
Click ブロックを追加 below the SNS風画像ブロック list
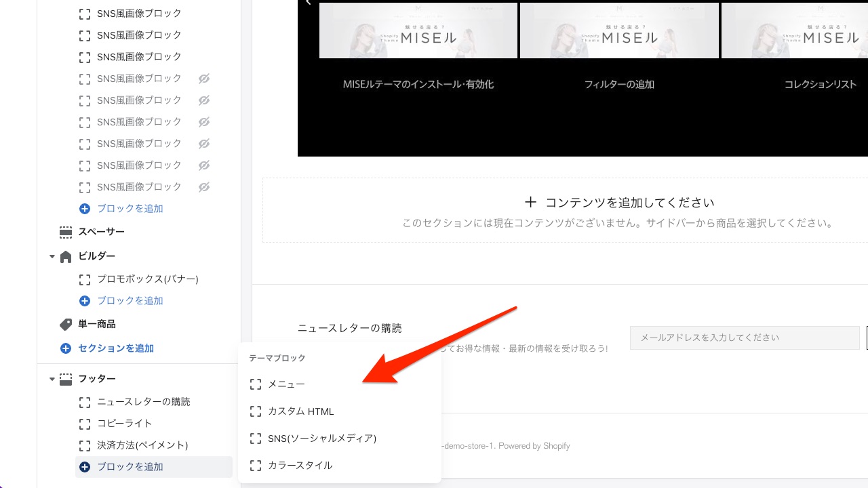tap(130, 209)
